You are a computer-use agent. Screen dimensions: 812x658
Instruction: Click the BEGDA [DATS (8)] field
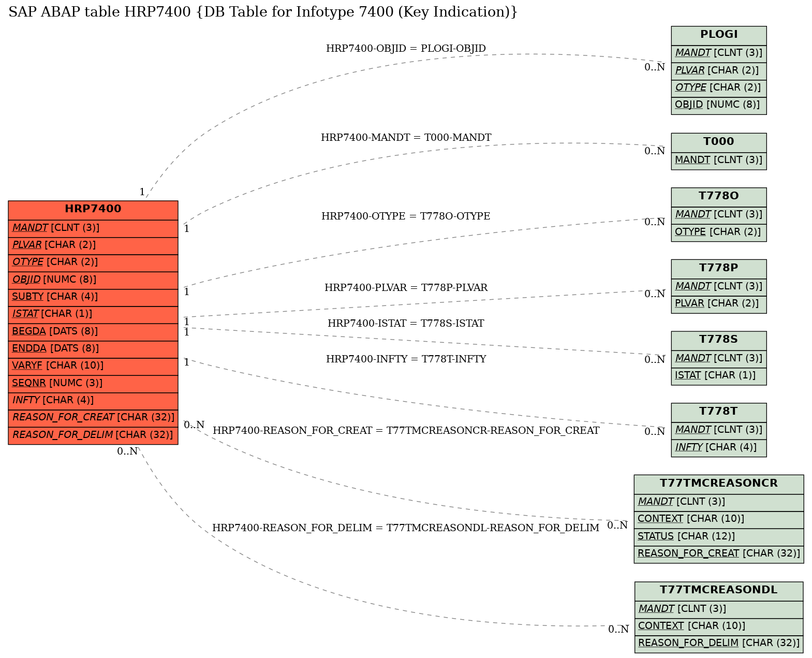coord(93,332)
